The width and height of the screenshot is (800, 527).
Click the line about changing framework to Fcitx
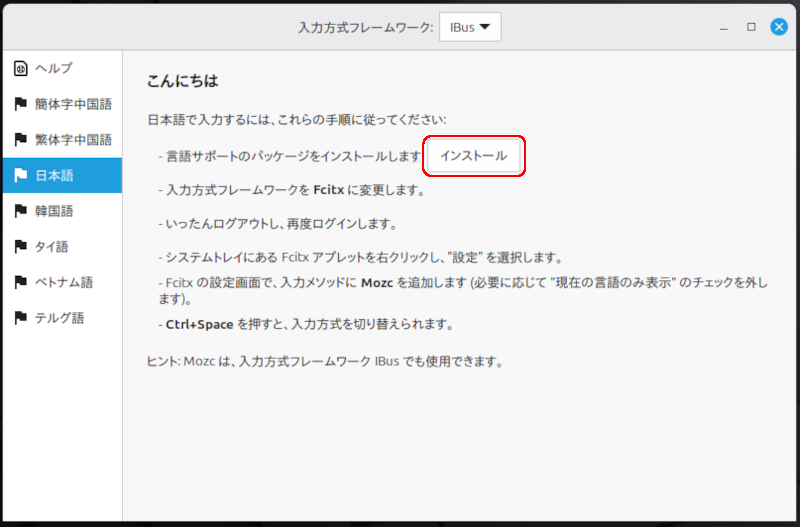[292, 190]
